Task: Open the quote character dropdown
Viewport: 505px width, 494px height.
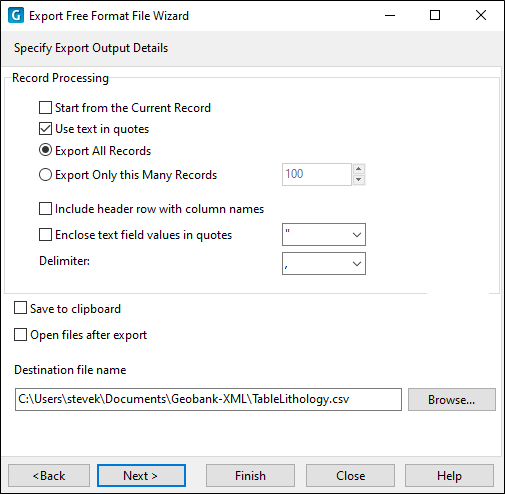Action: (324, 235)
